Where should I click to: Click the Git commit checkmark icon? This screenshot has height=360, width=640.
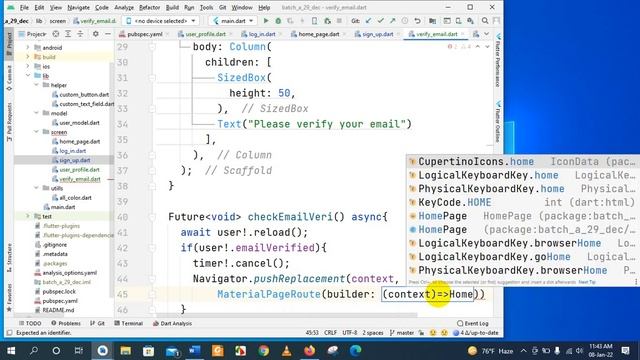click(380, 20)
